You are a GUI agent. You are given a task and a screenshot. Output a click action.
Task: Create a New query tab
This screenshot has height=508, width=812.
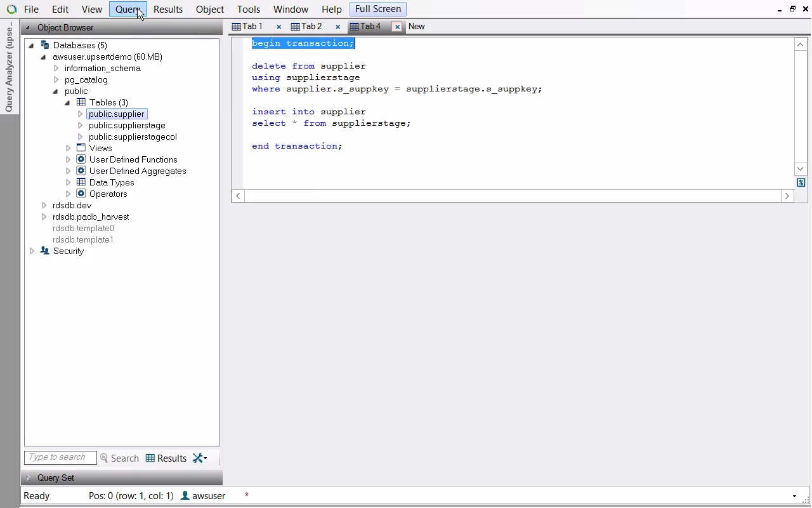[x=417, y=27]
